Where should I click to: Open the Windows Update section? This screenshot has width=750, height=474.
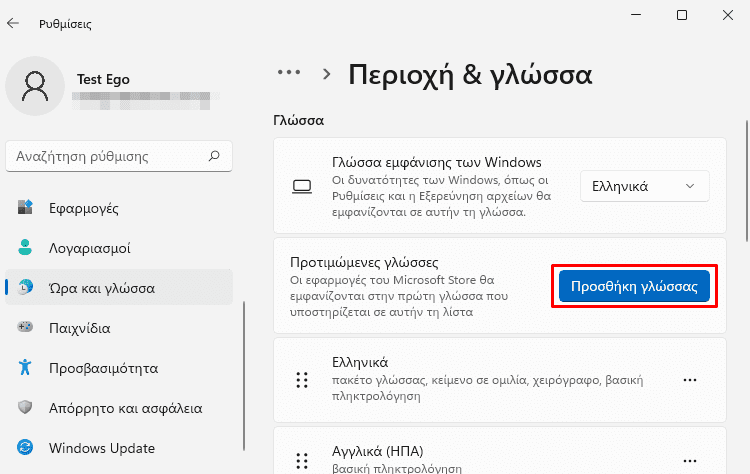pos(119,448)
